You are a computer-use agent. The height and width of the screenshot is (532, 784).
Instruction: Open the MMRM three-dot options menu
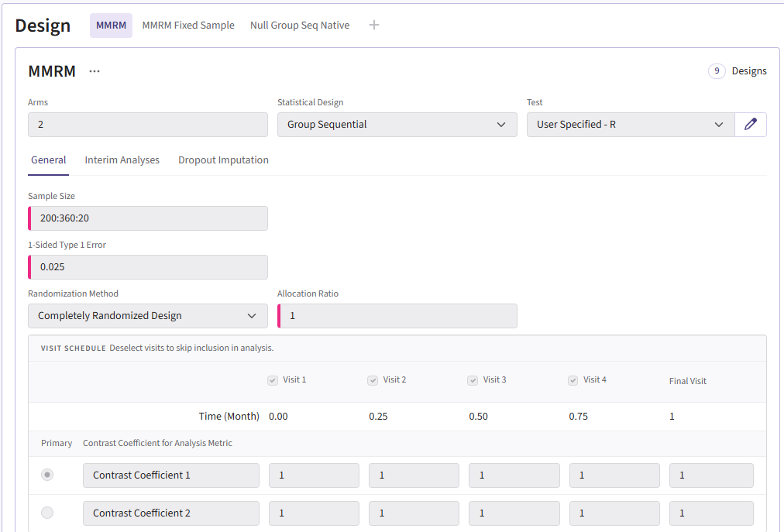95,71
